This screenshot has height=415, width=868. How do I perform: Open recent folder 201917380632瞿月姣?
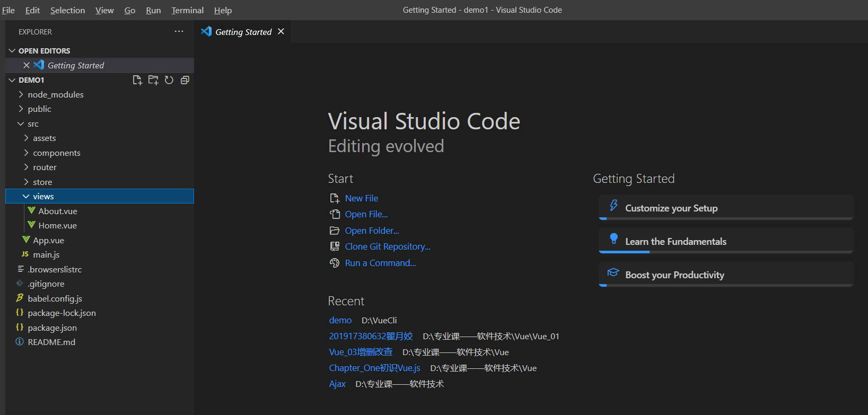click(x=371, y=336)
